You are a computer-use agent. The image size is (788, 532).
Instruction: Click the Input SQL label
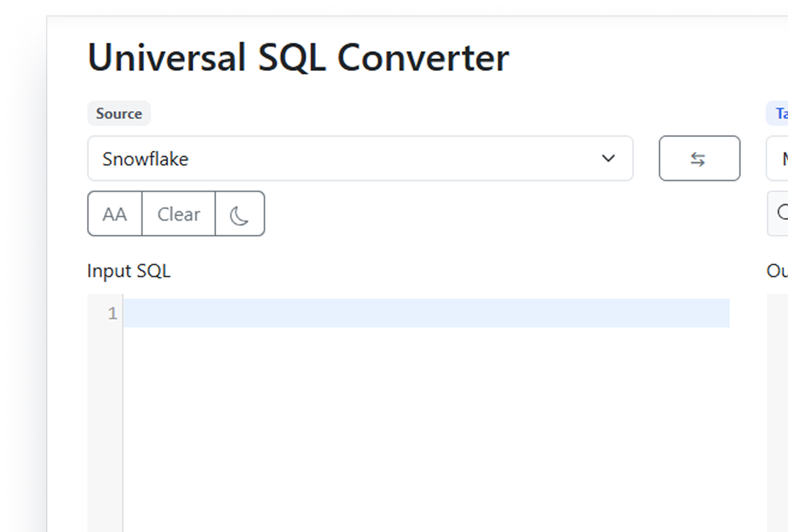129,271
